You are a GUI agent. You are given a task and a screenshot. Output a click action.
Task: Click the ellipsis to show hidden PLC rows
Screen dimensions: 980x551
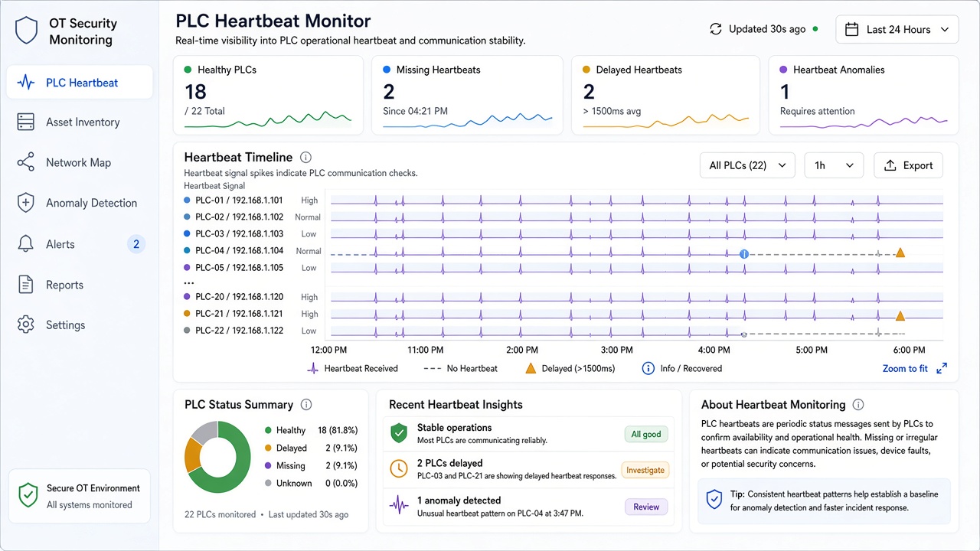tap(189, 282)
